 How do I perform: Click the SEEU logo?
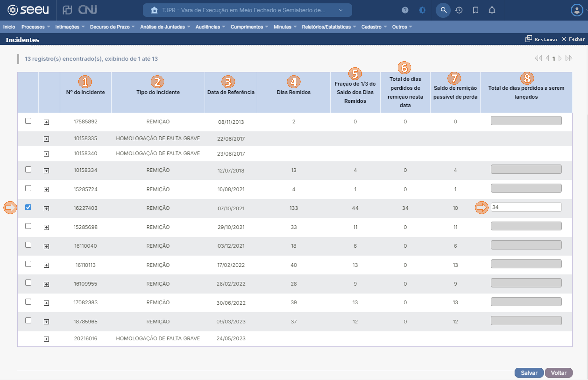click(28, 10)
